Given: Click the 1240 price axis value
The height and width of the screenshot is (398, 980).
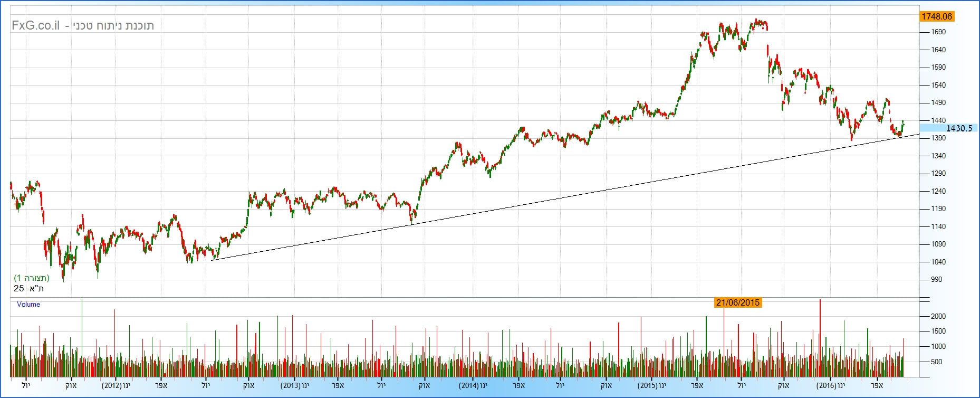Looking at the screenshot, I should [x=938, y=191].
